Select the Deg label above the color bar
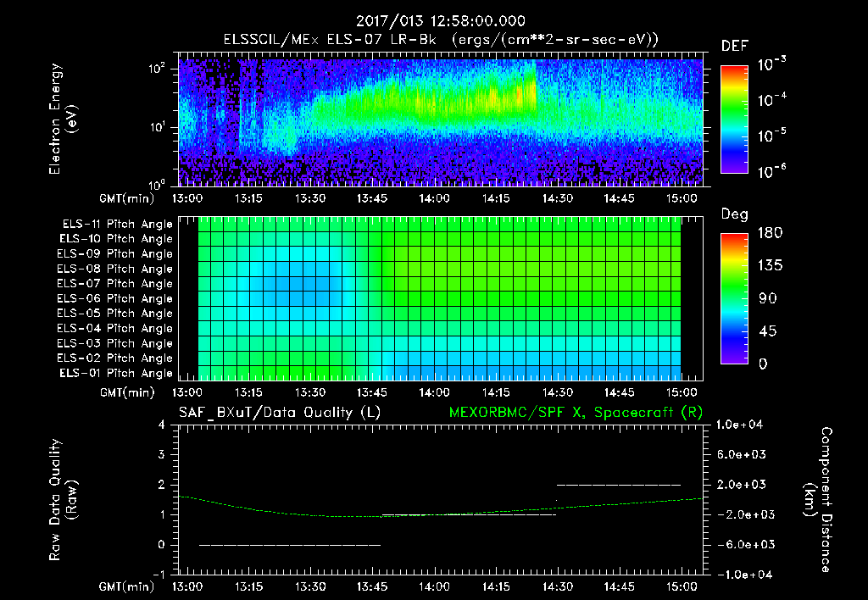The width and height of the screenshot is (868, 600). click(735, 214)
